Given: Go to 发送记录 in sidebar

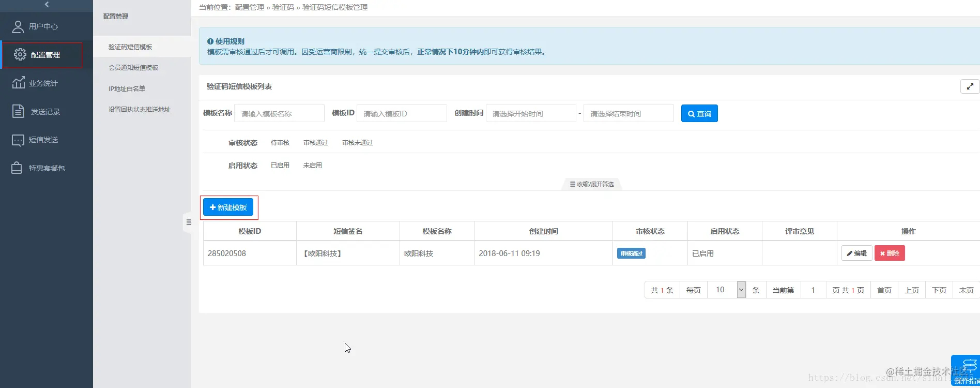Looking at the screenshot, I should click(x=45, y=112).
